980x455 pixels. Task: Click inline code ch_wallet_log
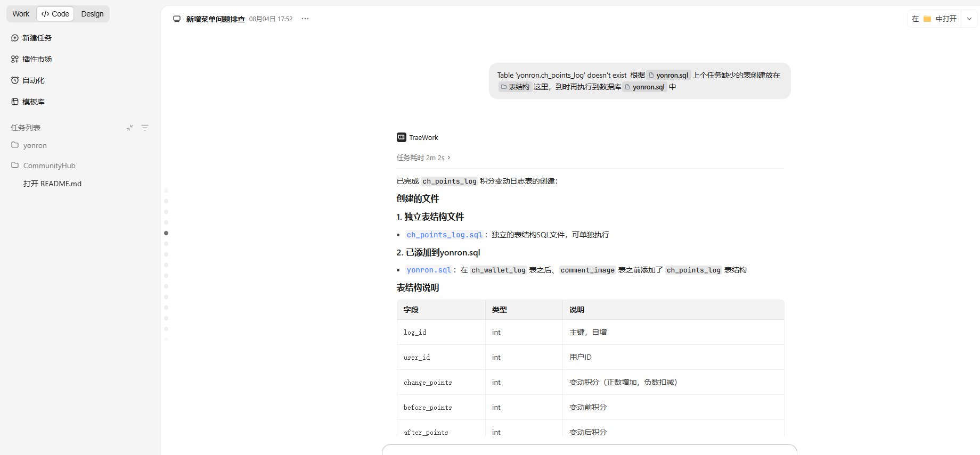click(x=499, y=270)
